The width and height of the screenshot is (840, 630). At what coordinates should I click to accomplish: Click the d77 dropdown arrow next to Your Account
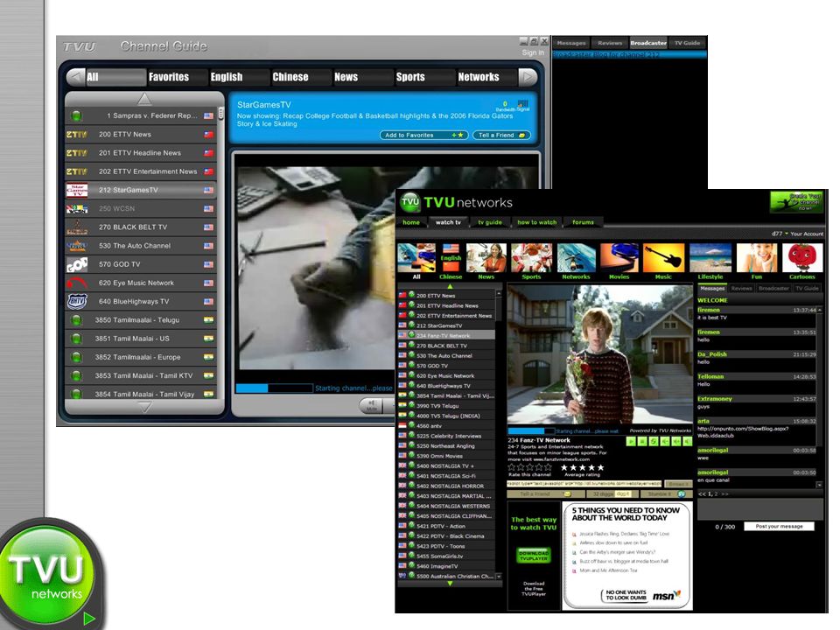pos(787,234)
